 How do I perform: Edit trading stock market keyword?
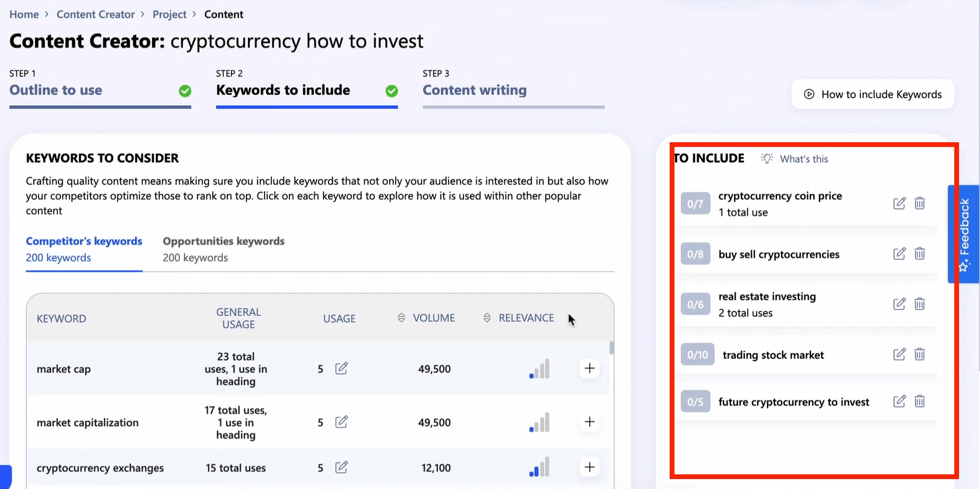[x=899, y=354]
